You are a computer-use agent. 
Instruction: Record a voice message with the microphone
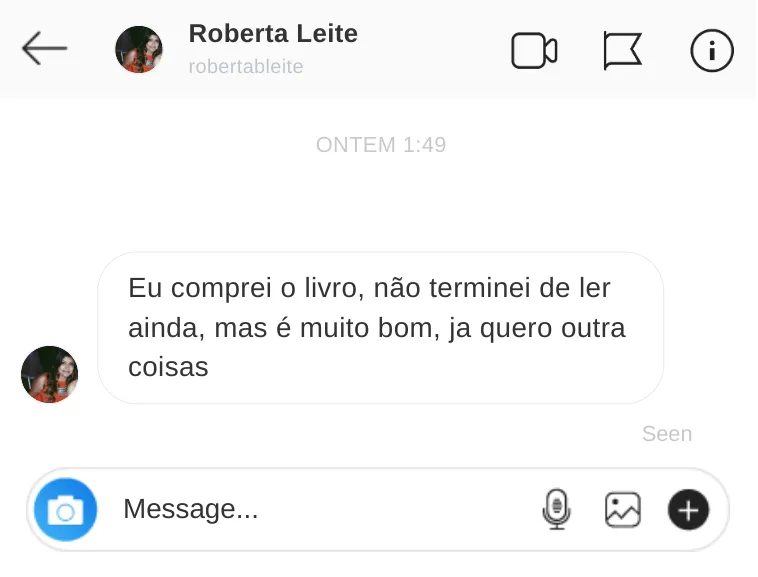tap(556, 510)
